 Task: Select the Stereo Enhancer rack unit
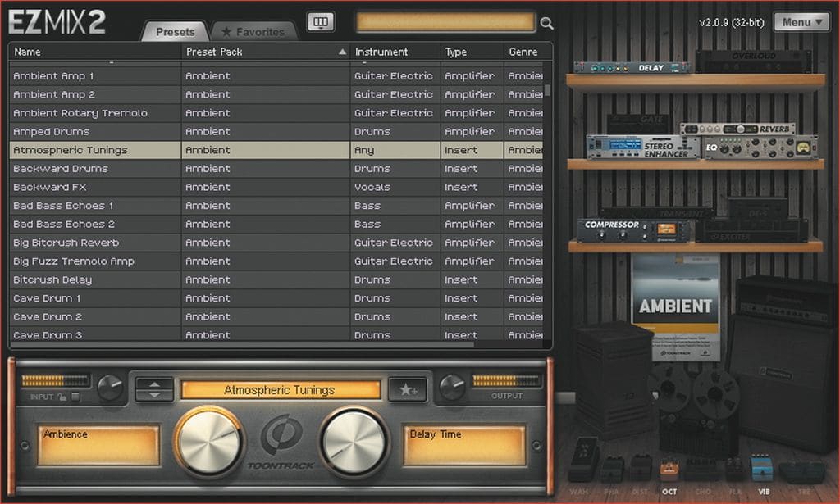coord(643,148)
